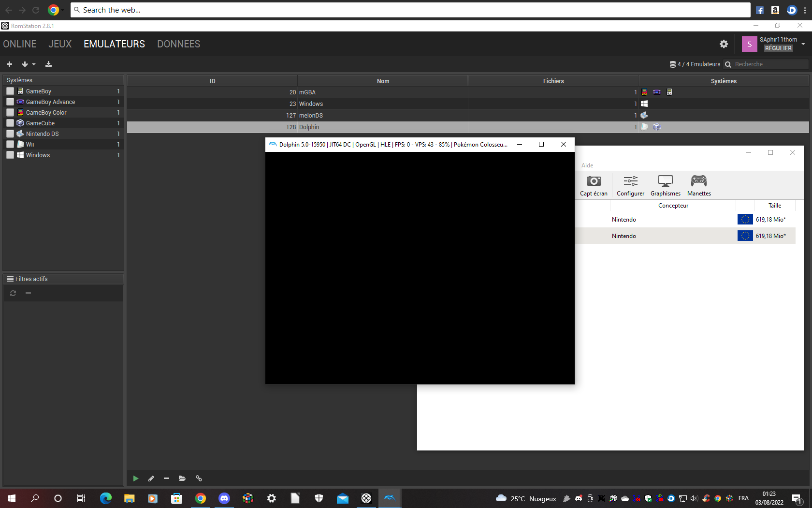Sort Dolphin list by Taille
The width and height of the screenshot is (812, 508).
(775, 206)
